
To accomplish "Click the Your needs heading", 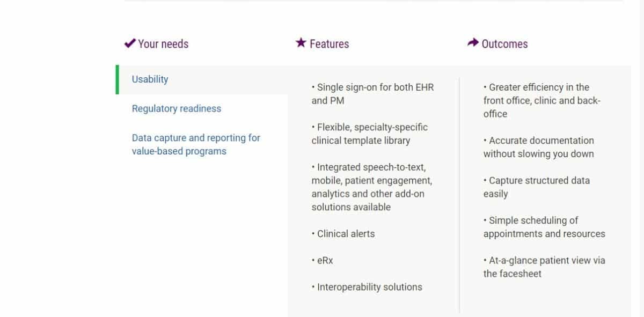I will point(163,44).
